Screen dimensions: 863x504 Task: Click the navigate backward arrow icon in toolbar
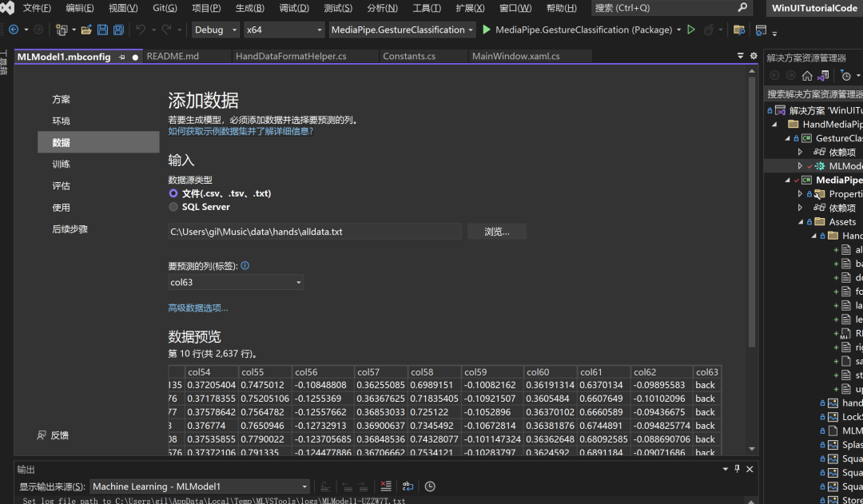(x=14, y=30)
